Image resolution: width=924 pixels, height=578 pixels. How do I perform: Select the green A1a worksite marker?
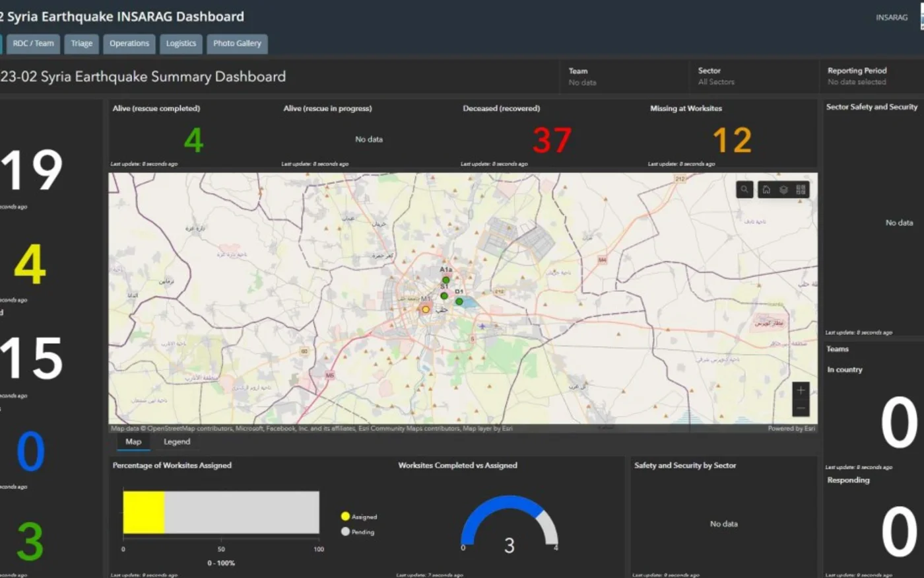point(445,279)
